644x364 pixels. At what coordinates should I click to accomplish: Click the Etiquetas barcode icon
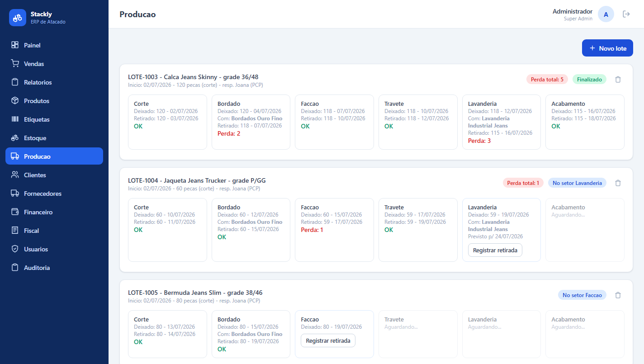[x=15, y=119]
